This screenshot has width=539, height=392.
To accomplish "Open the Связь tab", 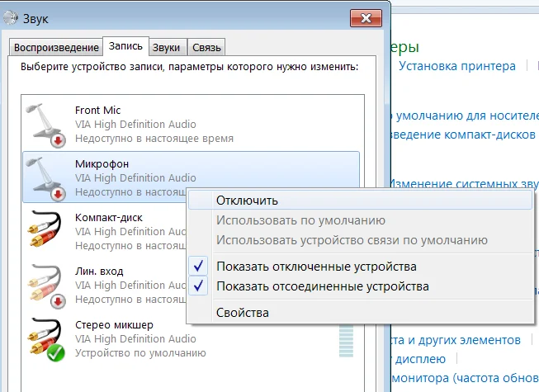I will (206, 47).
